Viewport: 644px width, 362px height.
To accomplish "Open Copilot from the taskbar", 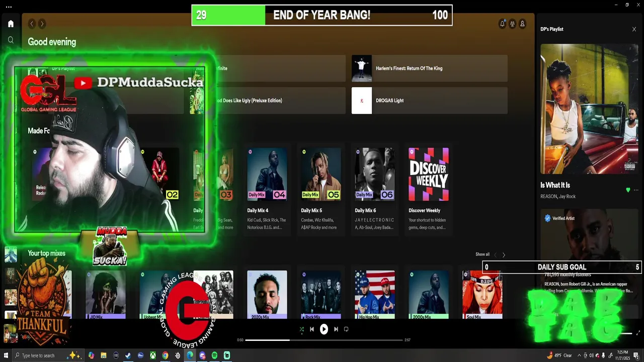I will [91, 355].
